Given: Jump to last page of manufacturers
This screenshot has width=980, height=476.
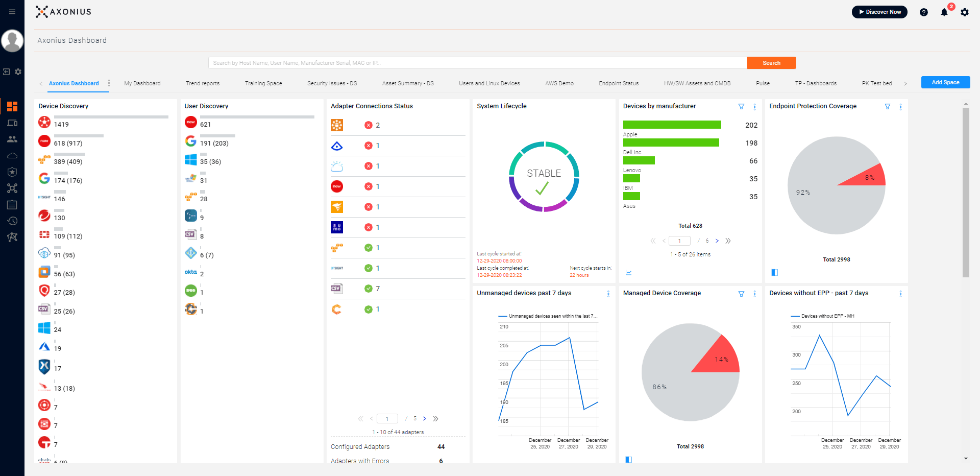Looking at the screenshot, I should click(728, 241).
